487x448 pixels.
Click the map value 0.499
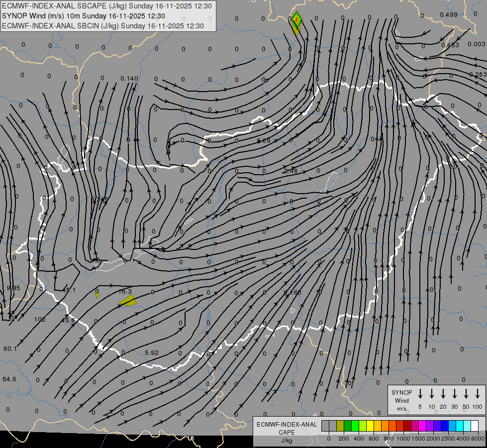click(449, 14)
